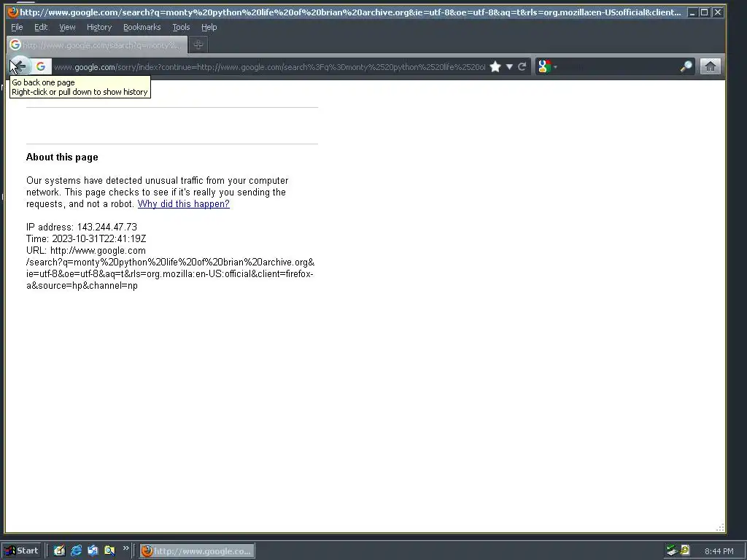Click the Time 2023-10-31T22:41:19Z line
747x560 pixels.
[86, 238]
